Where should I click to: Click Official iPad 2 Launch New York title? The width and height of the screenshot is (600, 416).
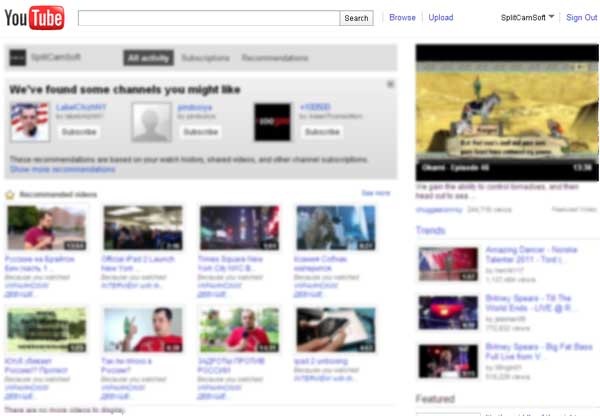pyautogui.click(x=138, y=264)
